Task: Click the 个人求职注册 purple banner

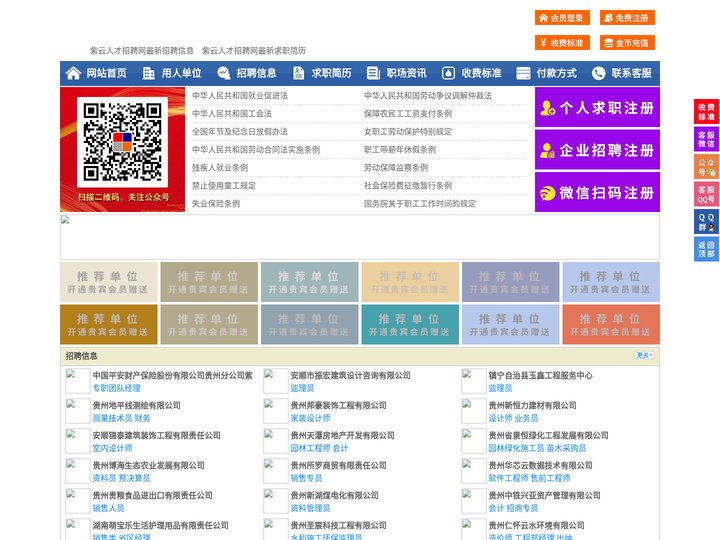Action: point(597,107)
